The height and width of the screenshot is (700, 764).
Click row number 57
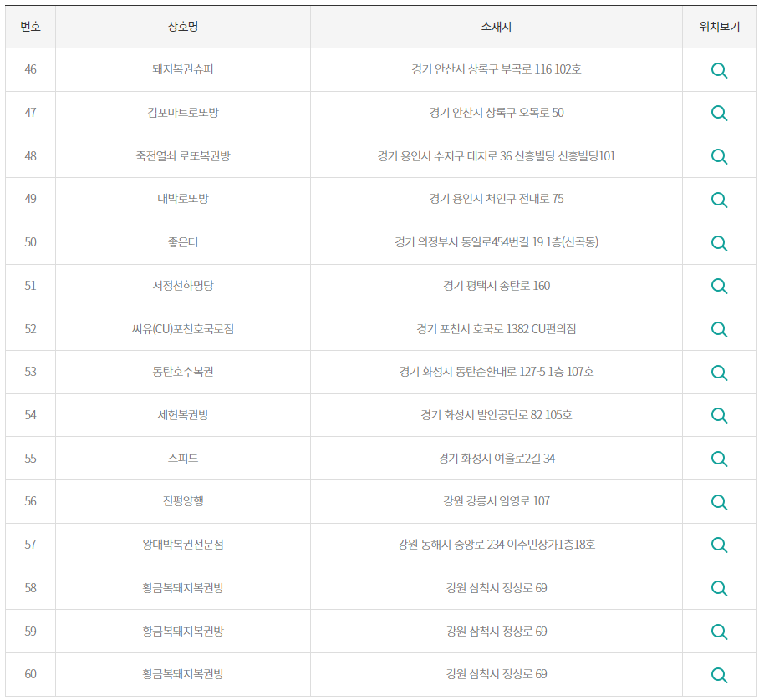click(x=30, y=545)
